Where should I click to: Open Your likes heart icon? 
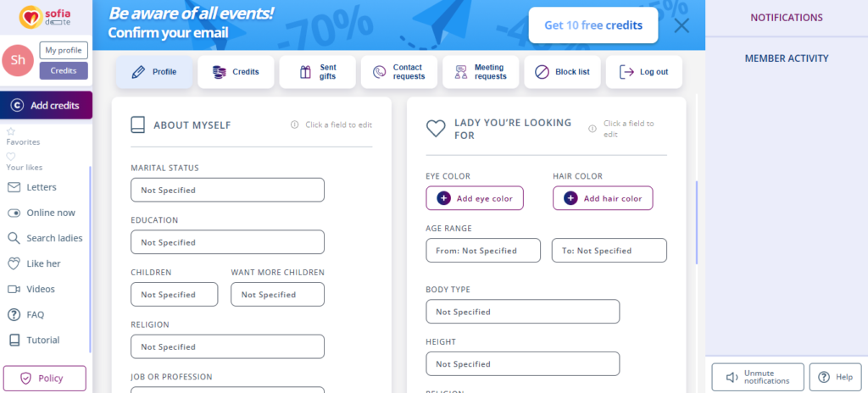[x=11, y=157]
